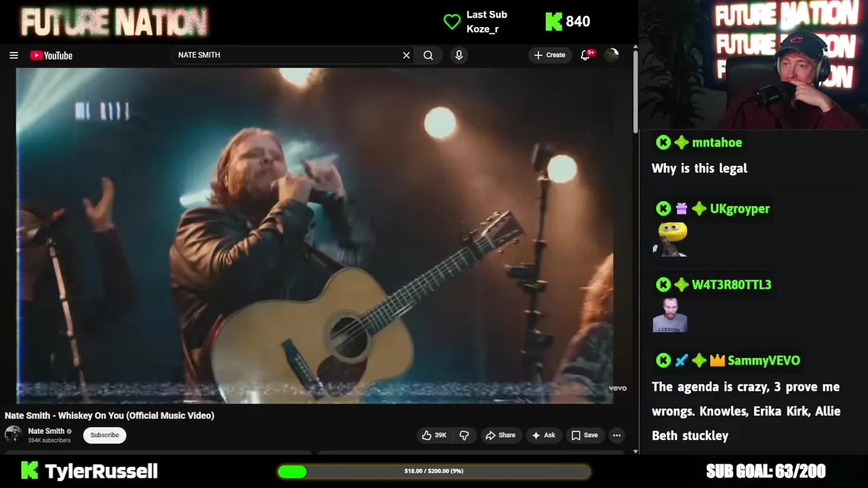The height and width of the screenshot is (488, 868).
Task: Click the crown badge beside SammyVEVO
Action: (x=717, y=361)
